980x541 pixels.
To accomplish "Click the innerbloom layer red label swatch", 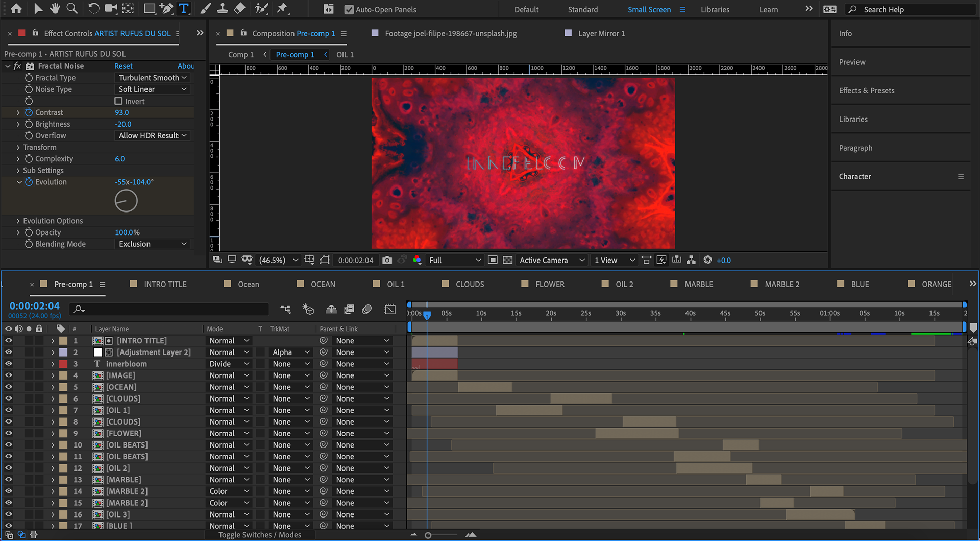I will (63, 364).
